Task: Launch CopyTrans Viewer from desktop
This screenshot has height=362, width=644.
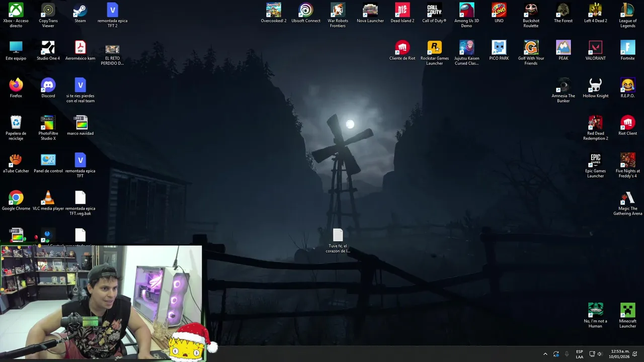Action: [x=48, y=10]
